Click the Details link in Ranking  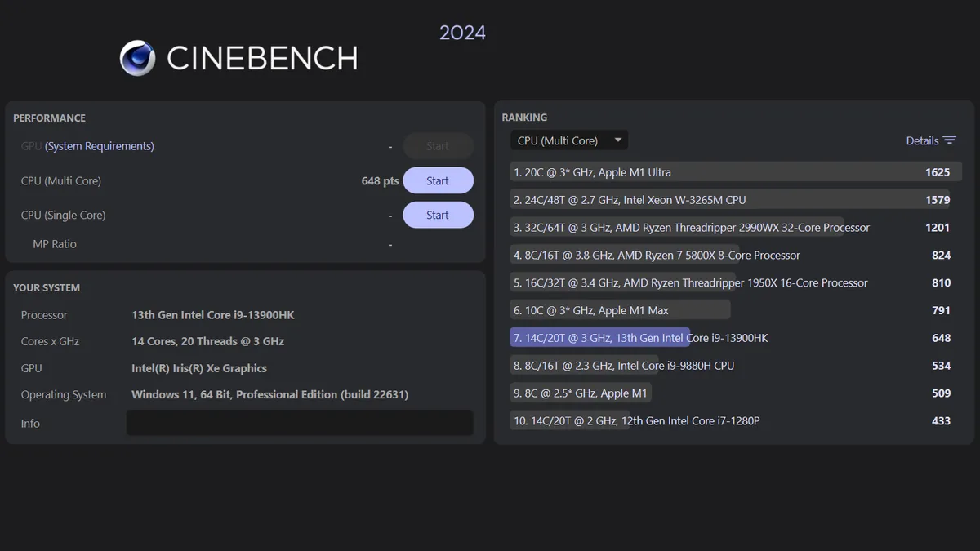coord(922,140)
